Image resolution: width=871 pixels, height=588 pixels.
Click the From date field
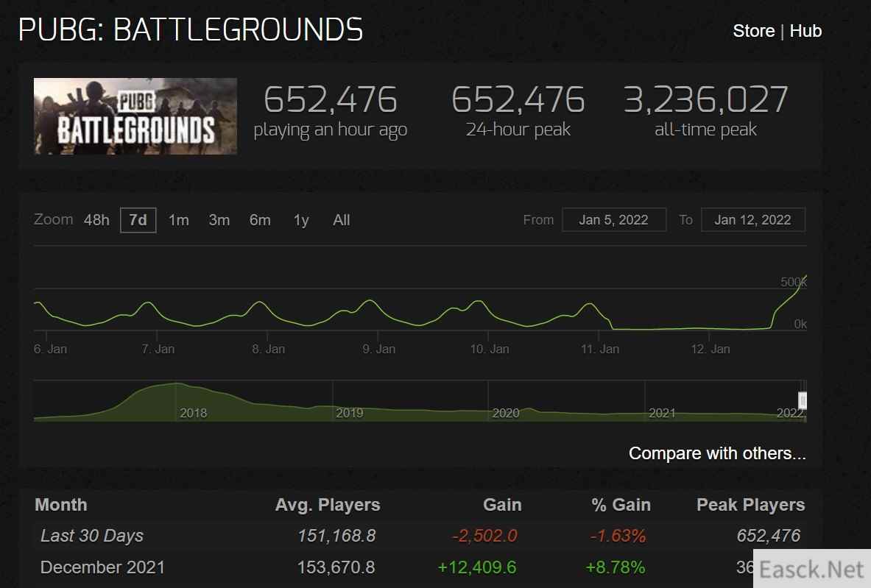pos(613,220)
